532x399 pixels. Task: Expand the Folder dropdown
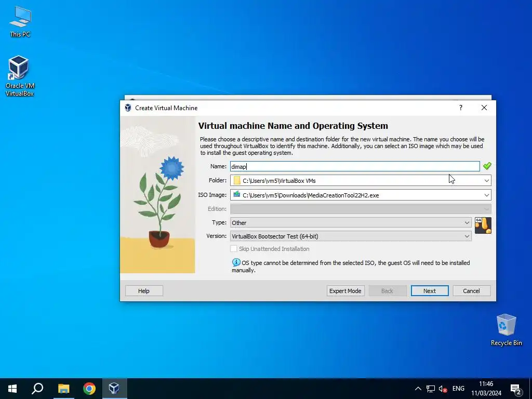coord(486,180)
